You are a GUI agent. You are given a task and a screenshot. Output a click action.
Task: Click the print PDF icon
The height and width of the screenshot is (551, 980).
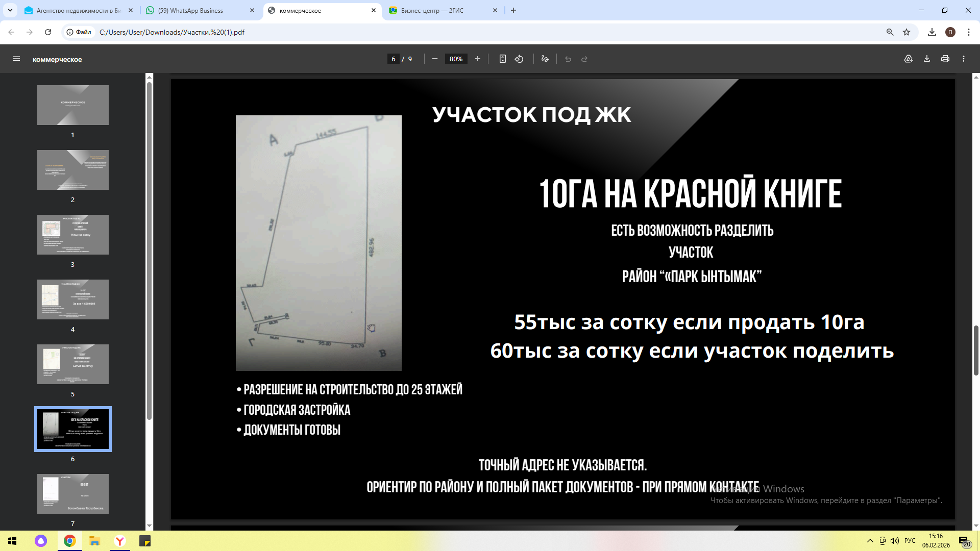tap(945, 59)
